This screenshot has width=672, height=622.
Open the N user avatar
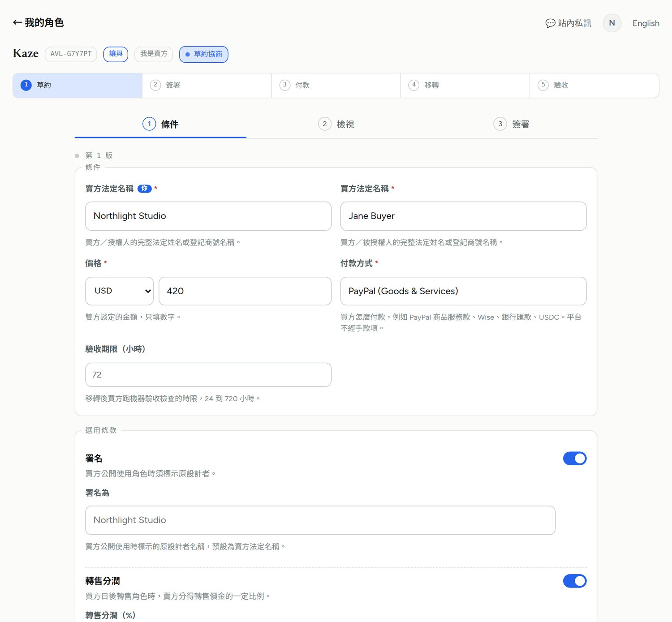(612, 23)
